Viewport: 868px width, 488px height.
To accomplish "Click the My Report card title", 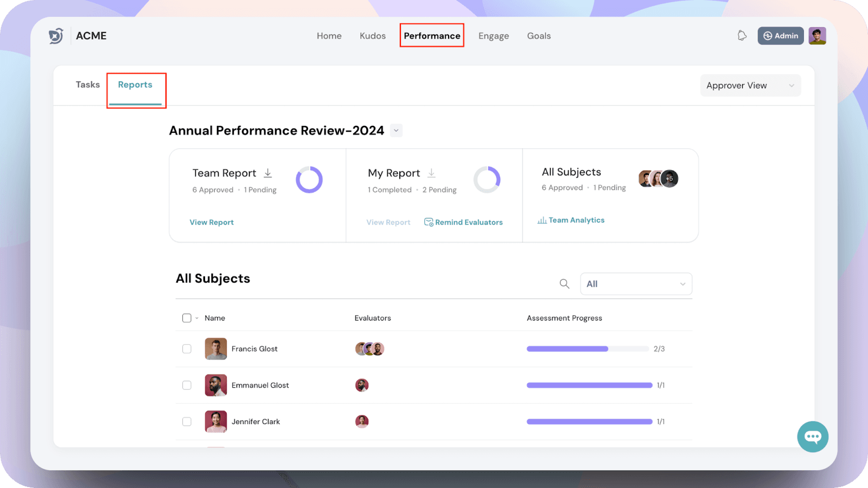I will tap(394, 173).
